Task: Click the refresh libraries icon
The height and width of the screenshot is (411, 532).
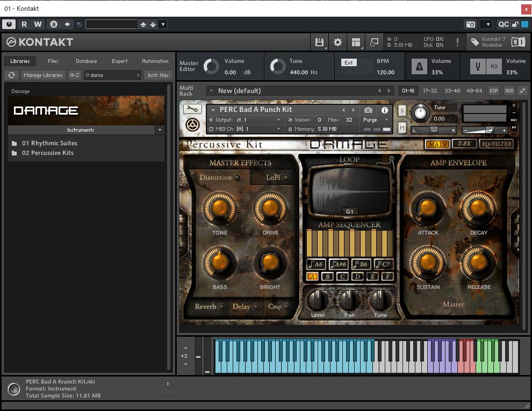Action: tap(11, 75)
